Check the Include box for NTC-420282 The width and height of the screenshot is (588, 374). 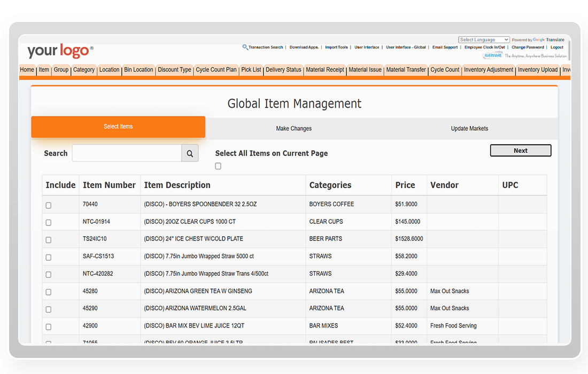point(48,275)
